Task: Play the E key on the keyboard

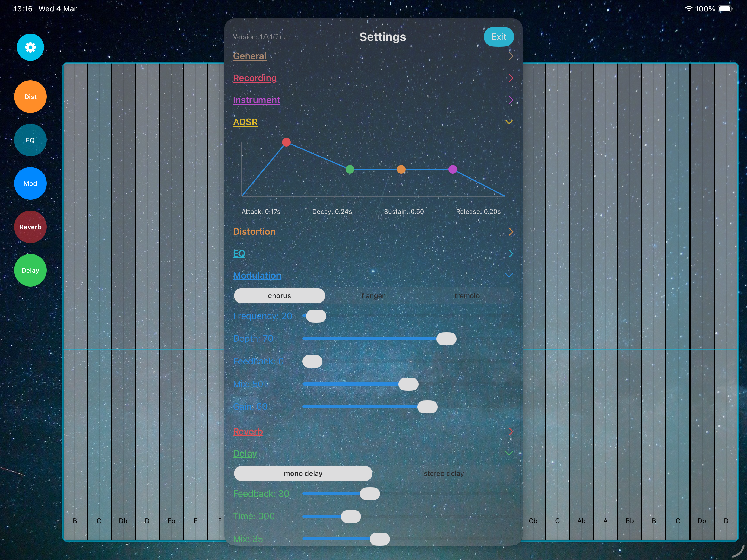Action: 195,302
